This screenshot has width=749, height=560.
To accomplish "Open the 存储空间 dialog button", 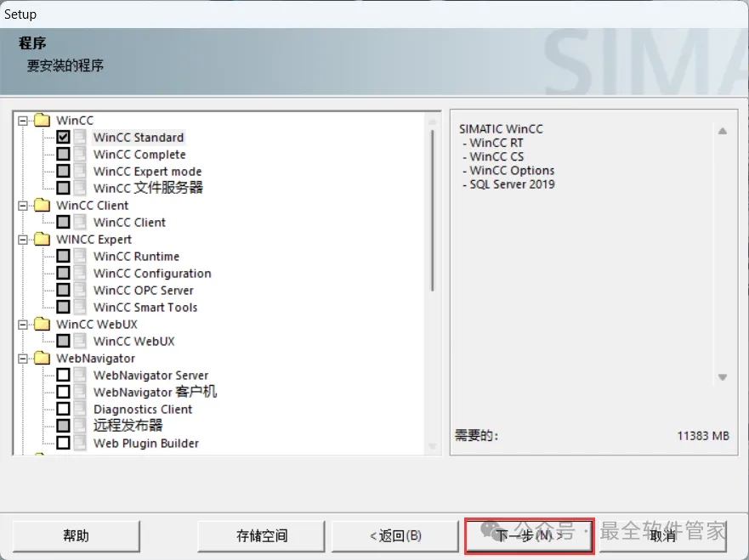I will (x=261, y=535).
